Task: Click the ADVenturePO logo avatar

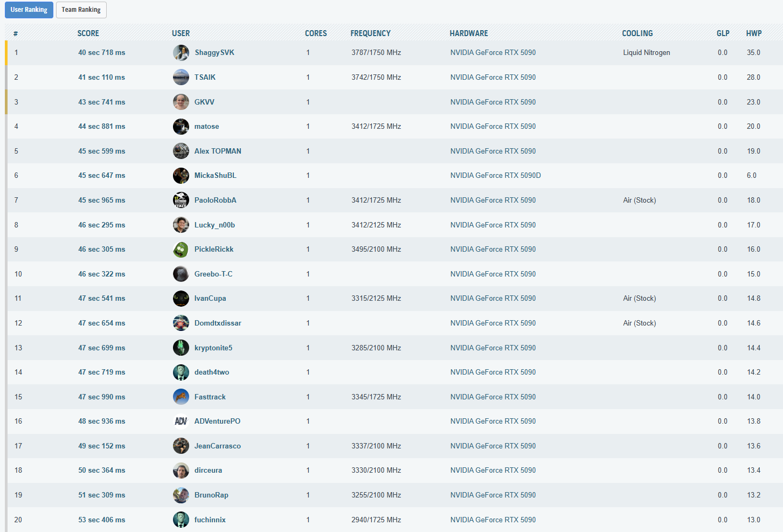Action: pyautogui.click(x=181, y=422)
